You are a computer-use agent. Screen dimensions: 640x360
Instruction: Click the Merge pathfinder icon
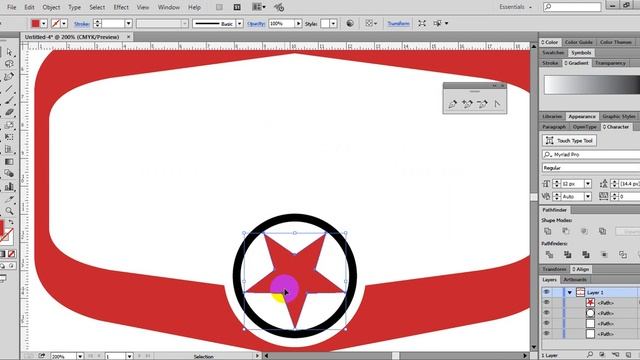(586, 255)
